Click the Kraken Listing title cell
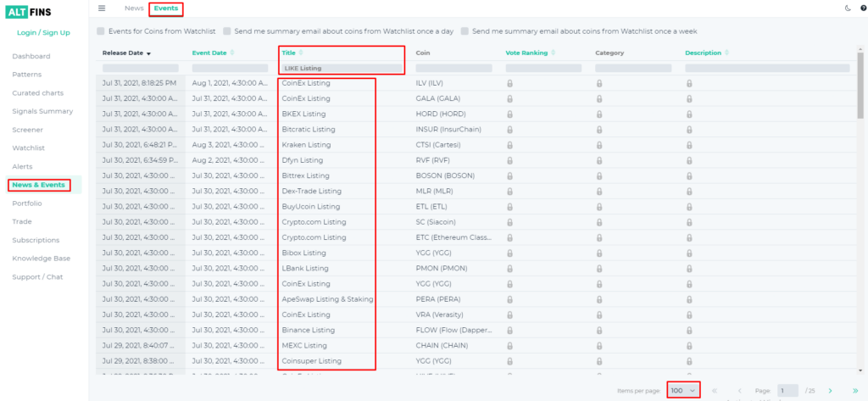The height and width of the screenshot is (401, 868). (306, 145)
